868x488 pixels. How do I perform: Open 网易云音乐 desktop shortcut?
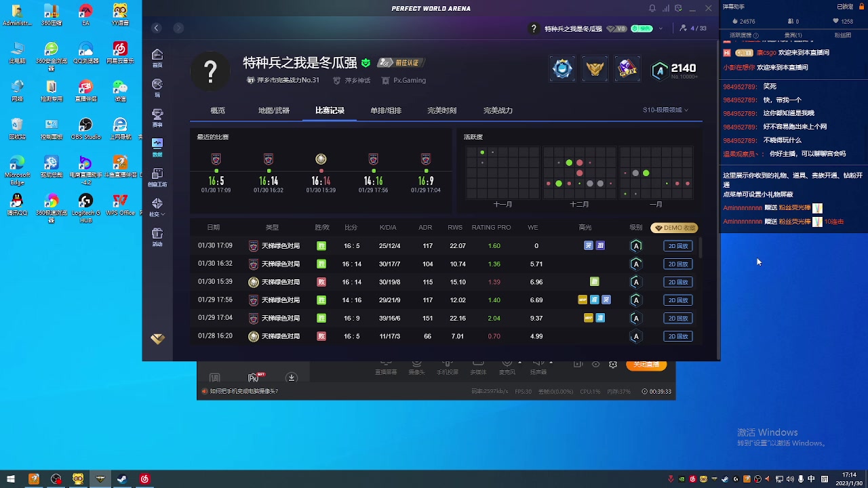point(120,53)
